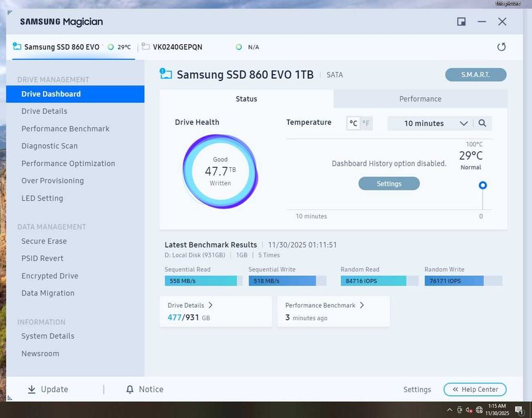Screen dimensions: 532x418
Task: Click the Sequential Write 518 MB/s bar
Action: point(288,281)
